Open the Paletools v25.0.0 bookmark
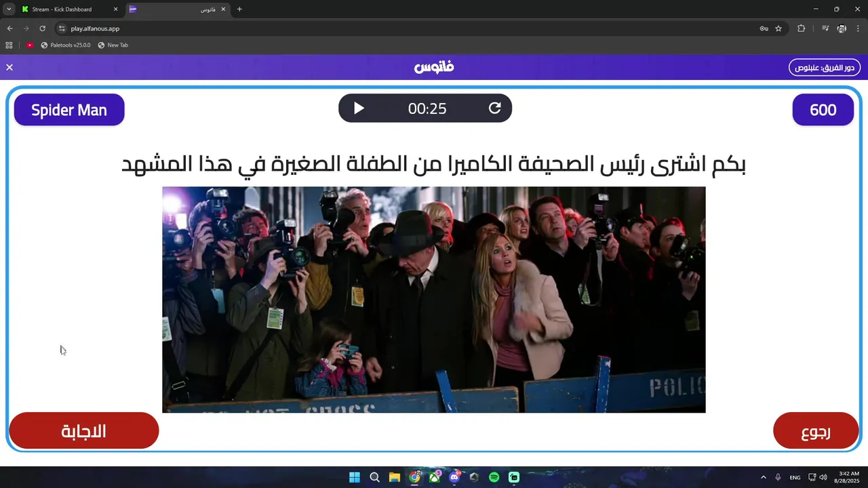This screenshot has width=868, height=488. click(x=66, y=45)
